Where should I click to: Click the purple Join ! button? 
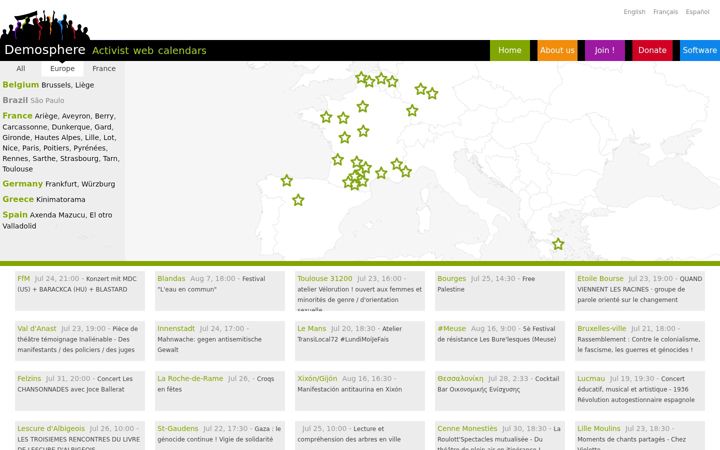tap(604, 50)
